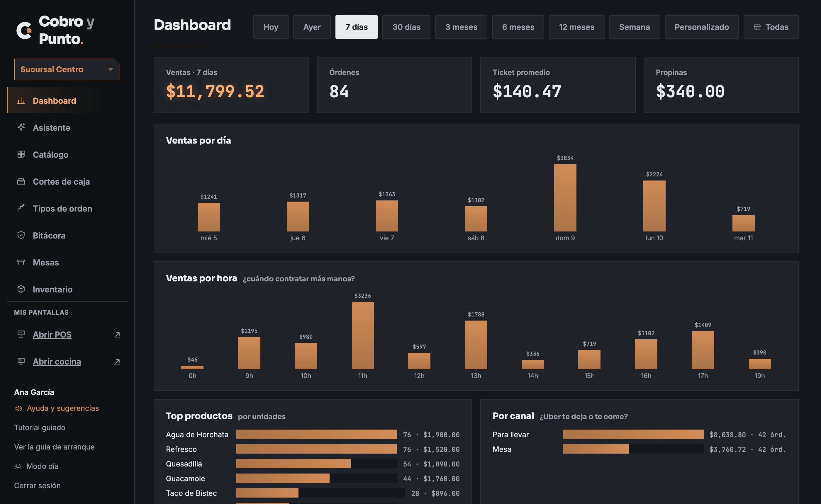Viewport: 821px width, 504px height.
Task: Go to Inventario section
Action: 67,289
